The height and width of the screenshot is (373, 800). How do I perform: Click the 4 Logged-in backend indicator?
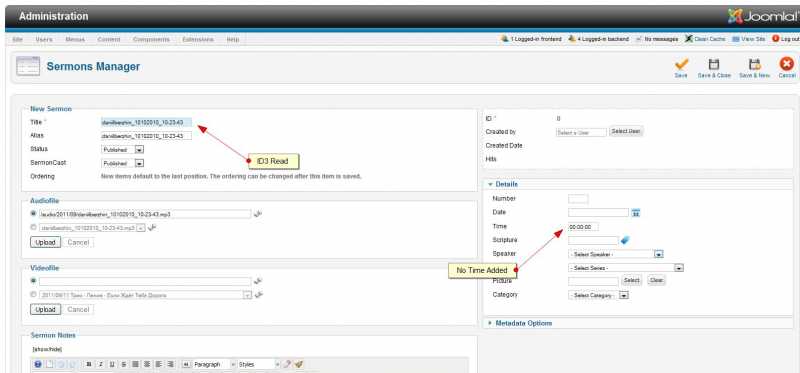pos(598,39)
